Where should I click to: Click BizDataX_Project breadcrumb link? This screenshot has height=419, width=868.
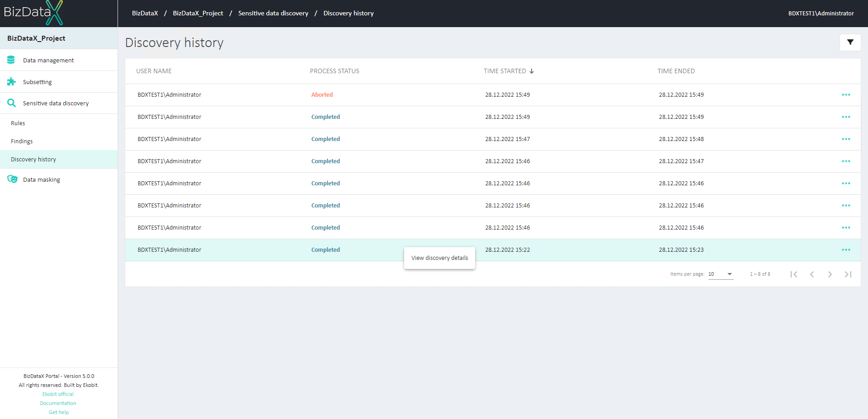pyautogui.click(x=198, y=13)
